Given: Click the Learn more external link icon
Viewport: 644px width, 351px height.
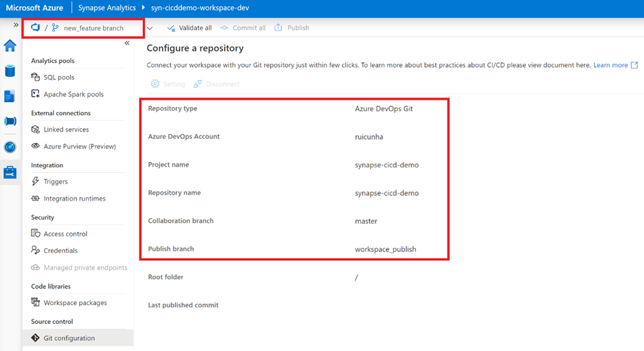Looking at the screenshot, I should point(635,65).
